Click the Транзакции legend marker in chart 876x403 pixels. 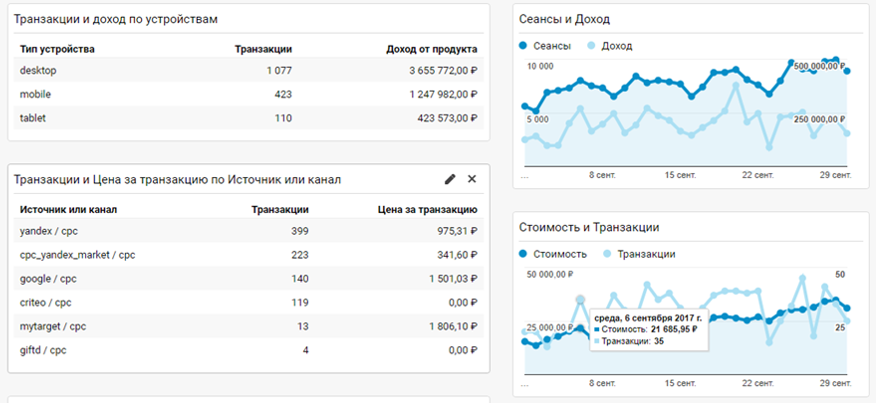point(609,254)
